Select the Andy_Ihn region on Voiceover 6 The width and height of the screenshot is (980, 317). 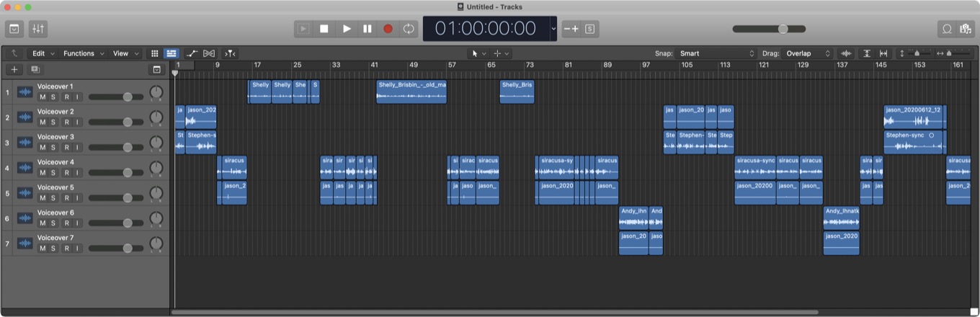(x=633, y=218)
